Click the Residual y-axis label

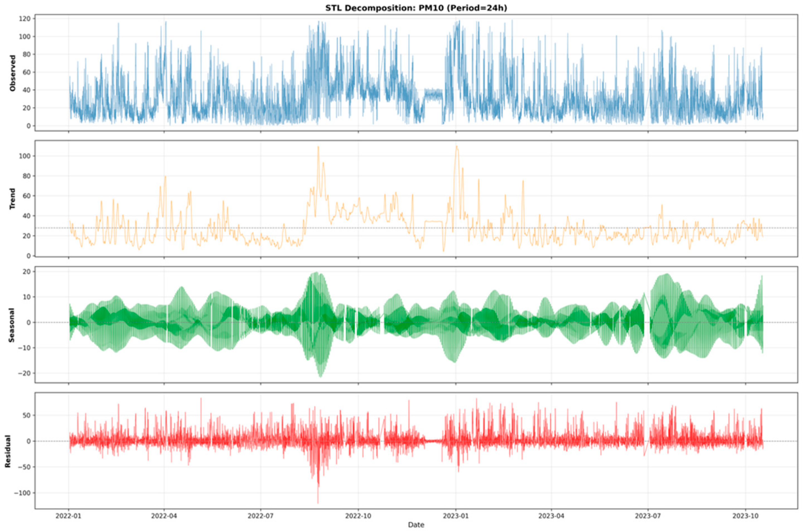[8, 451]
